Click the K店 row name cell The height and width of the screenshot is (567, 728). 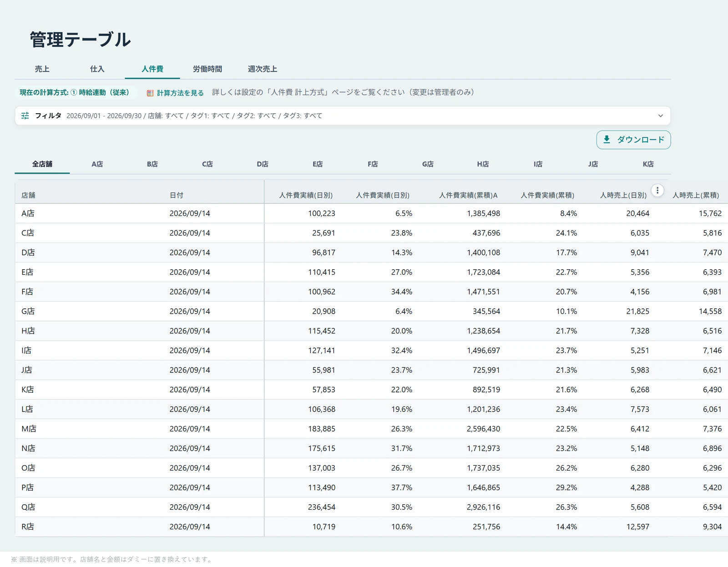[28, 389]
